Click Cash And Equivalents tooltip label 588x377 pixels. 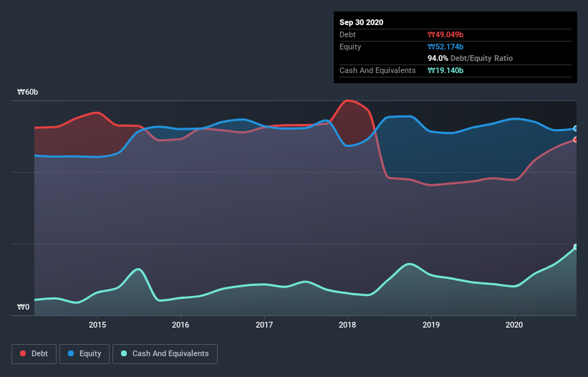(377, 70)
